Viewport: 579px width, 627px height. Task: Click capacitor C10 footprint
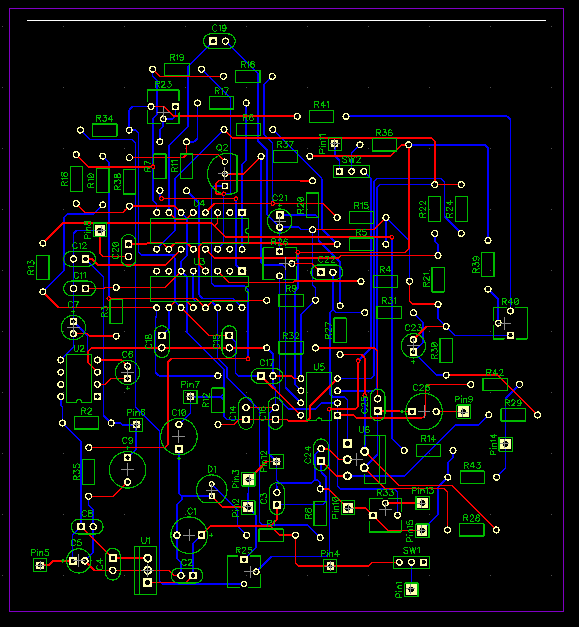coord(179,437)
